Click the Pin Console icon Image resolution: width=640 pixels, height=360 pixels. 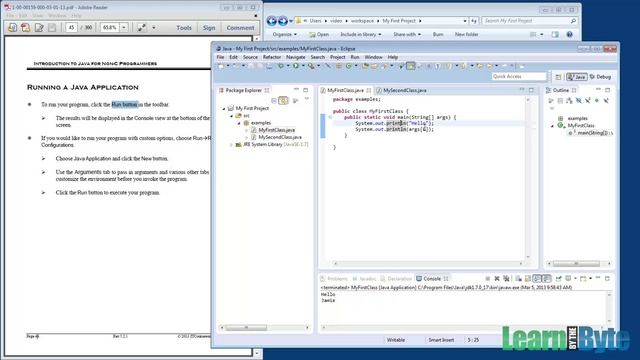[x=558, y=279]
